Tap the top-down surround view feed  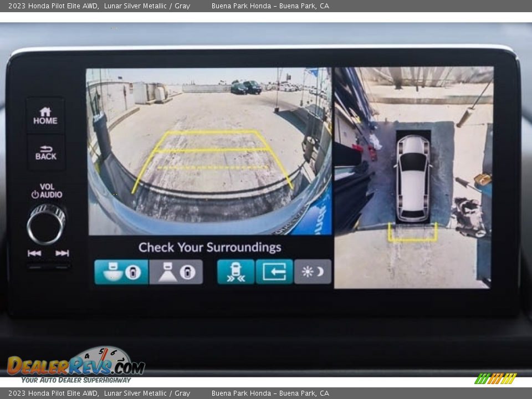(x=413, y=177)
